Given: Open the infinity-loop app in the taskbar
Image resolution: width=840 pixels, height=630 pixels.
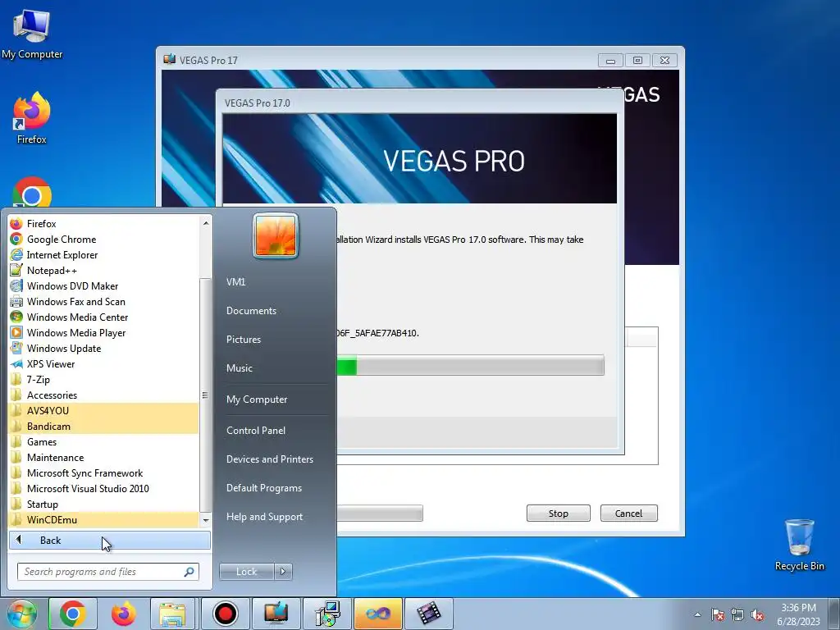Looking at the screenshot, I should pyautogui.click(x=377, y=614).
